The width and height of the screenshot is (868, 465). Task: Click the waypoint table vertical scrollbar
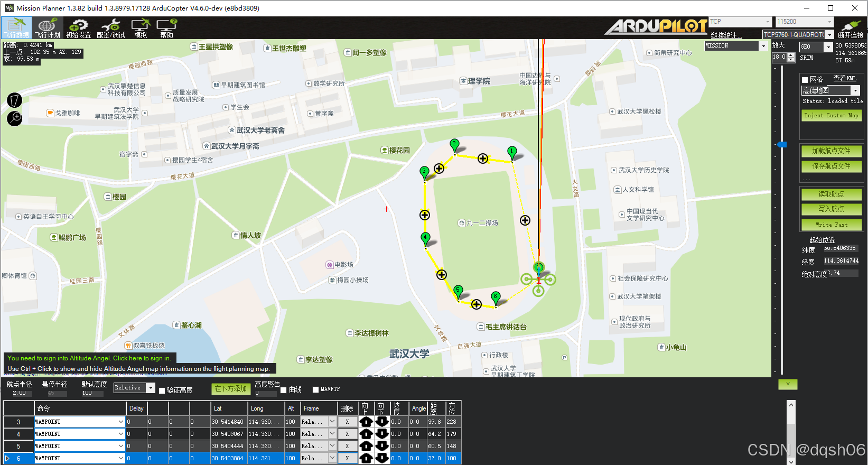point(791,433)
